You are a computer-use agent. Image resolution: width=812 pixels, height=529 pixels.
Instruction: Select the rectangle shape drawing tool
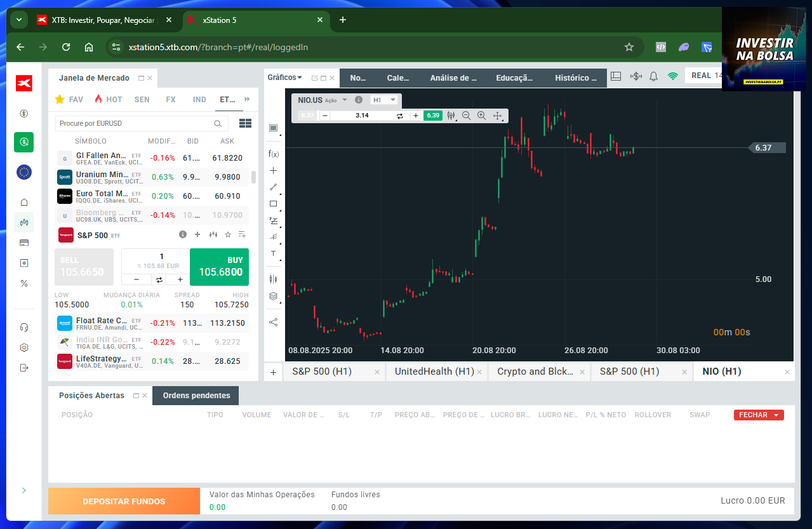[274, 204]
